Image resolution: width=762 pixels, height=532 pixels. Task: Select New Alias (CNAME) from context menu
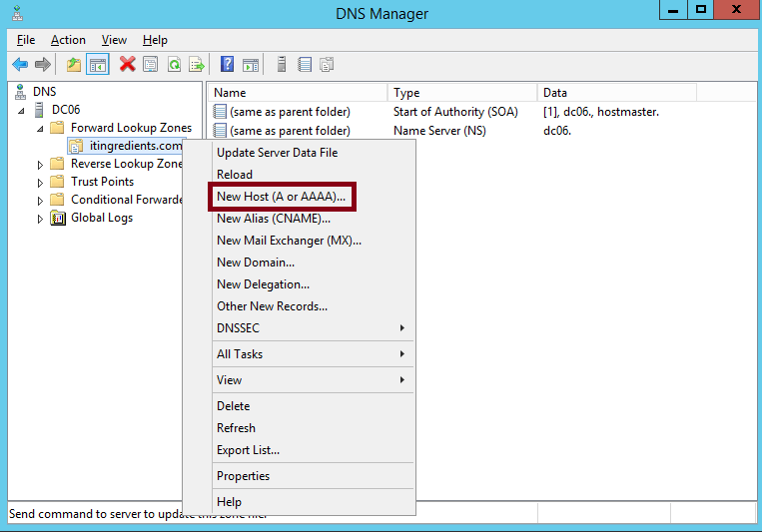[273, 219]
